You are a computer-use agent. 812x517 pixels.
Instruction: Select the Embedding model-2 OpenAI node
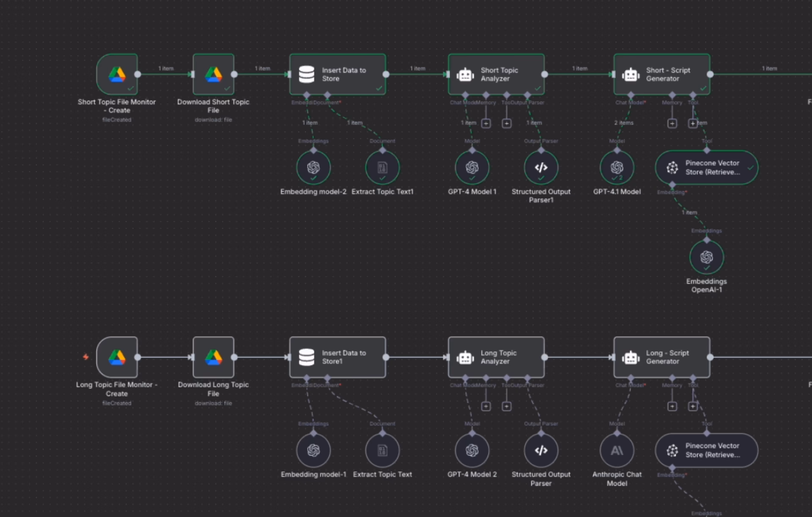coord(313,168)
